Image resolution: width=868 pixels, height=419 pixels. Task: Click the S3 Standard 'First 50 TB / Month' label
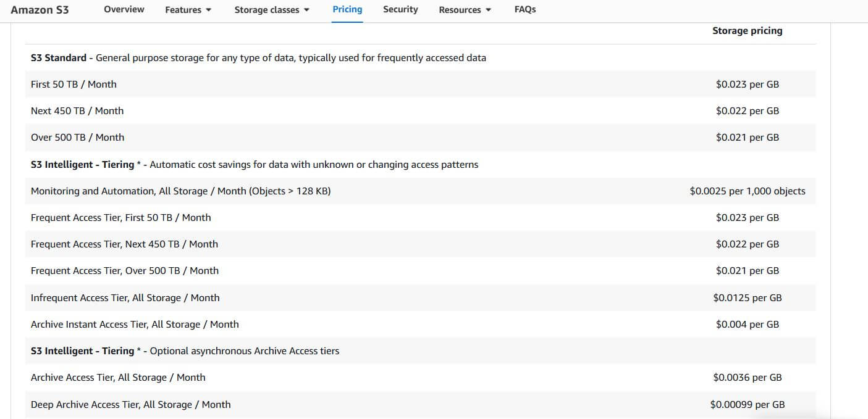[74, 85]
